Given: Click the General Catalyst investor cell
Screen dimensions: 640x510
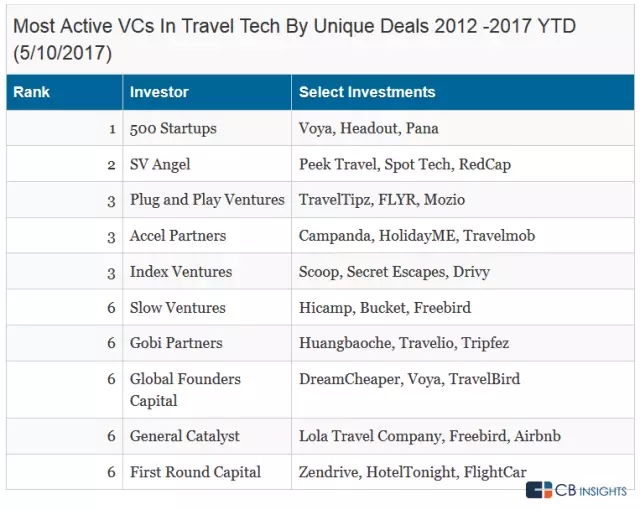Looking at the screenshot, I should coord(207,436).
